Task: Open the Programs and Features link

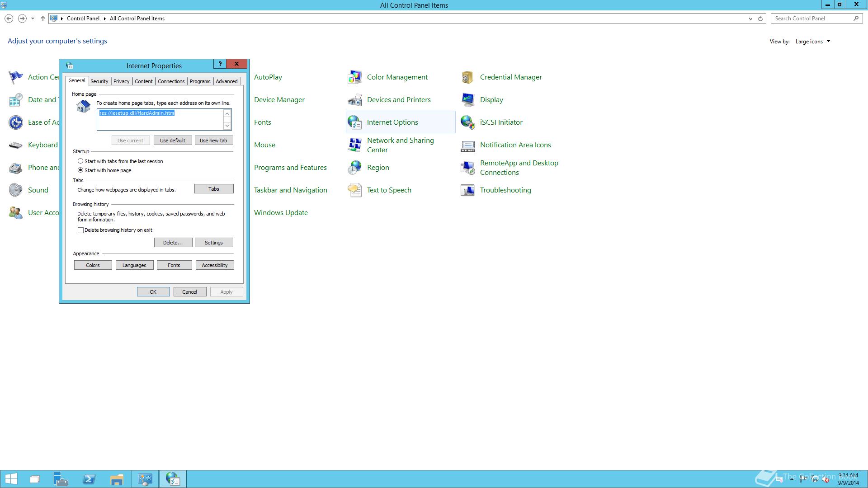Action: point(290,168)
